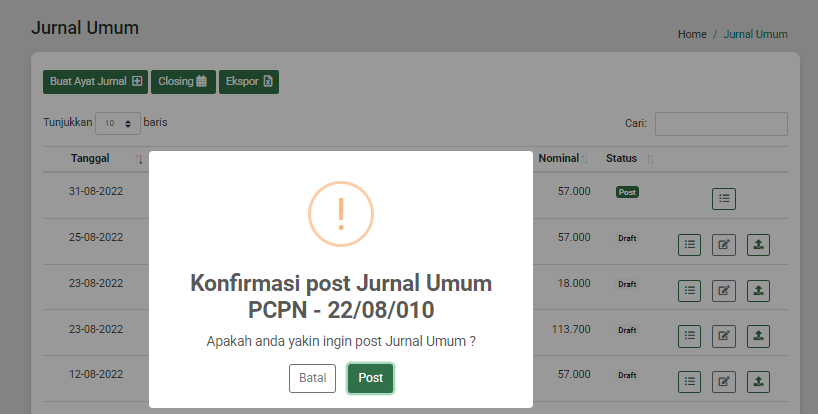Select the date 12-08-2022
Screen dimensions: 818x414
96,374
